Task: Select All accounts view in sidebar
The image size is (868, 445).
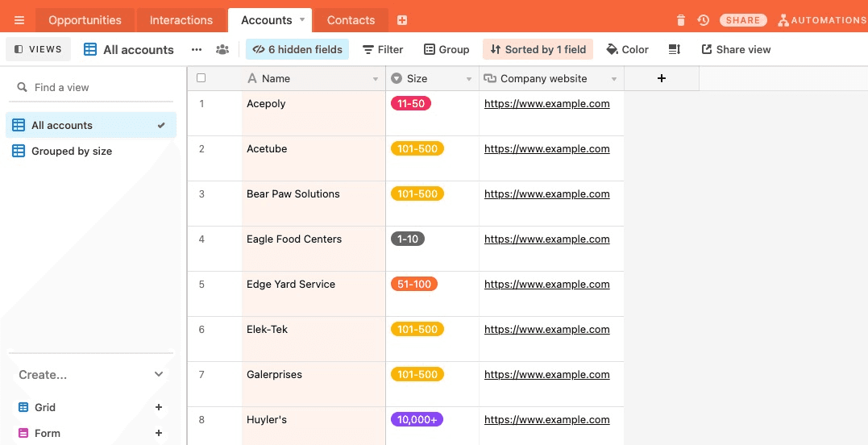Action: click(91, 125)
